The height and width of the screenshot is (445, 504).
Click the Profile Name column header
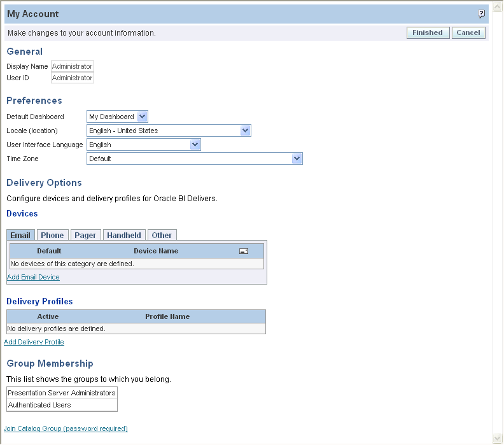click(x=167, y=316)
